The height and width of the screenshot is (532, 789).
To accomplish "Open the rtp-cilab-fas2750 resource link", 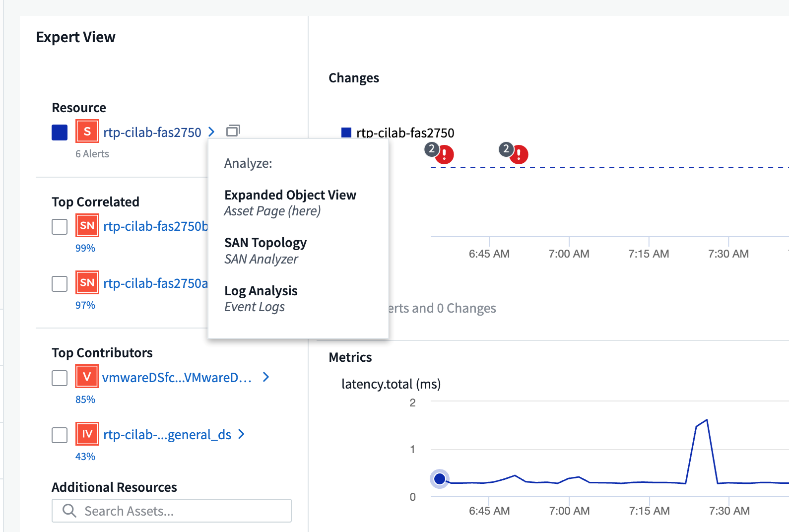I will (152, 133).
